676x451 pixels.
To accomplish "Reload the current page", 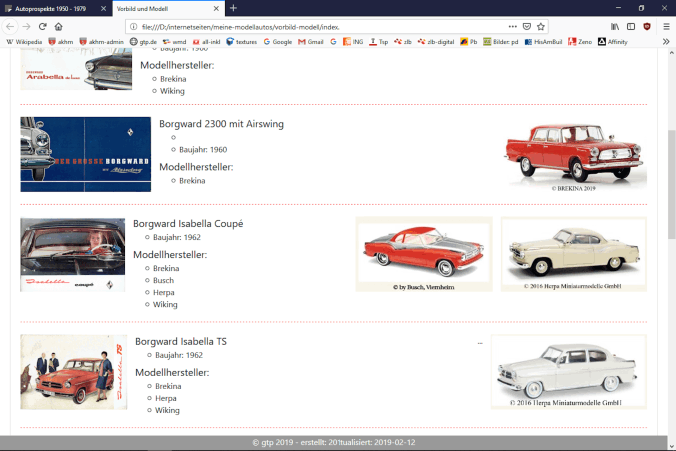I will tap(42, 27).
